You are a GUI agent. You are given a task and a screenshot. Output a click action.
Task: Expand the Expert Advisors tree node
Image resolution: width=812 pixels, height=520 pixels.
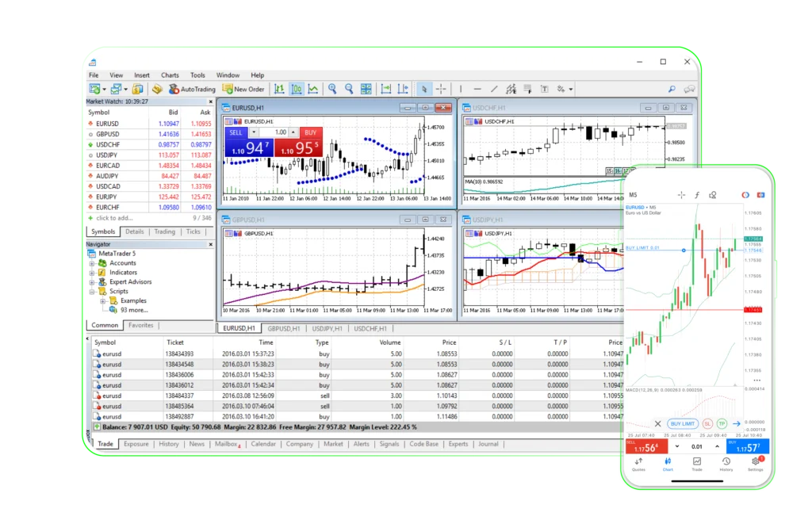click(x=92, y=282)
